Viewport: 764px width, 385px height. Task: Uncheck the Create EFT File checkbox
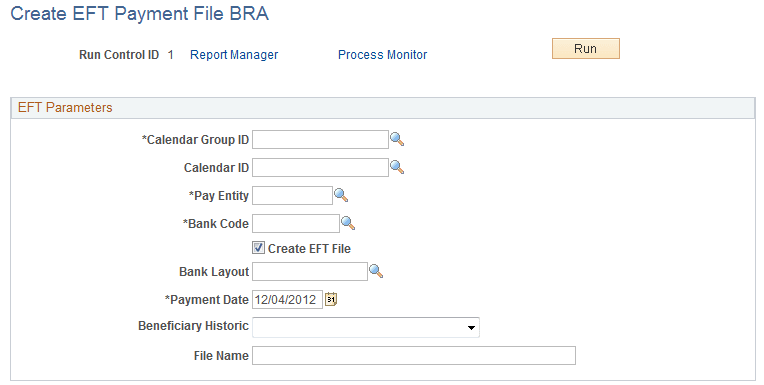point(258,248)
